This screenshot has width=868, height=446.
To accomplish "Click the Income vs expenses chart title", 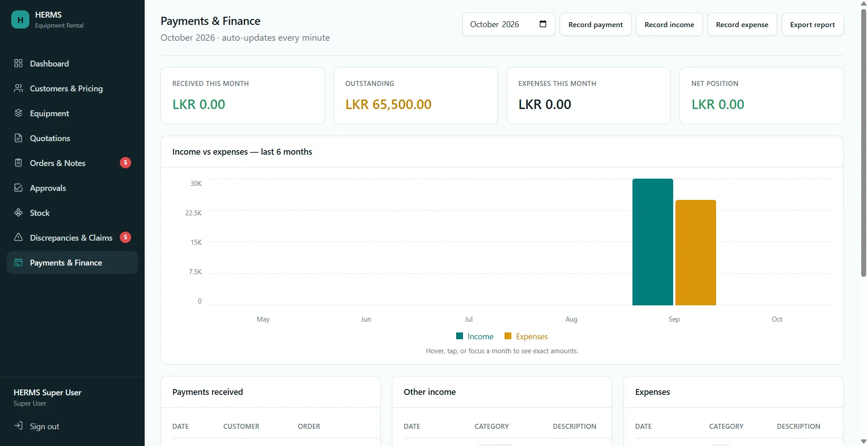I will (x=242, y=152).
